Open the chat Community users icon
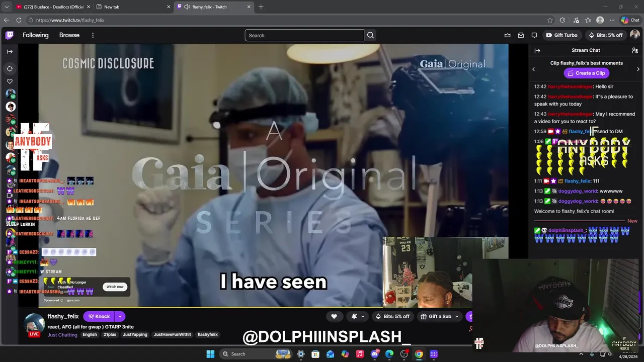The height and width of the screenshot is (362, 644). tap(635, 50)
